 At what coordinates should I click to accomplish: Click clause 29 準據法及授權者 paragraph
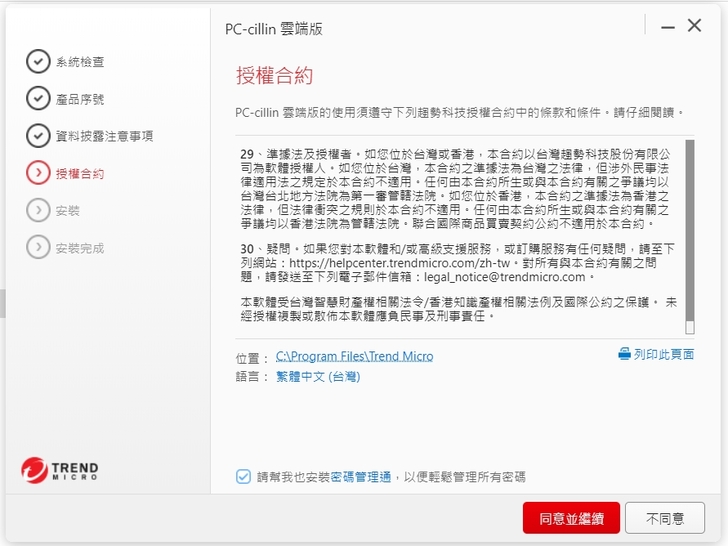coord(455,188)
